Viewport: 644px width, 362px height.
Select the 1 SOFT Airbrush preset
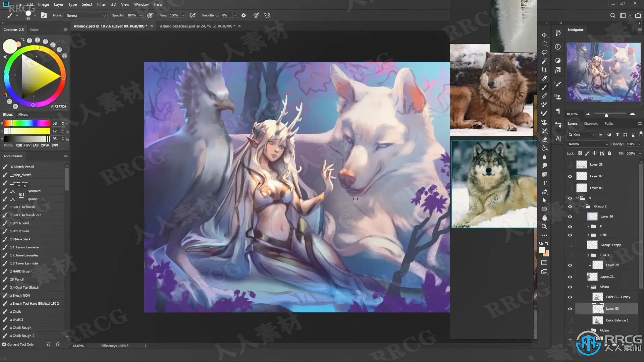pos(22,207)
